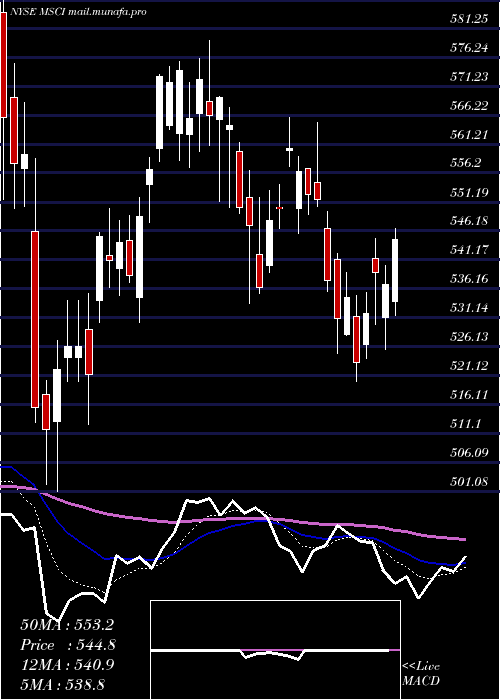This screenshot has height=700, width=500.
Task: Click the 536.16 price axis label
Action: tap(469, 279)
